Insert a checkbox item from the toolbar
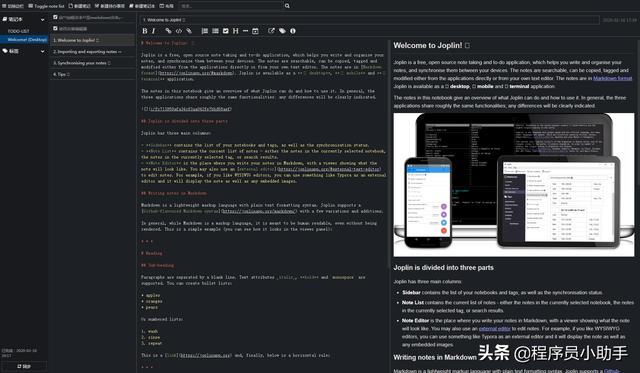Viewport: 640px width, 373px height. (225, 31)
